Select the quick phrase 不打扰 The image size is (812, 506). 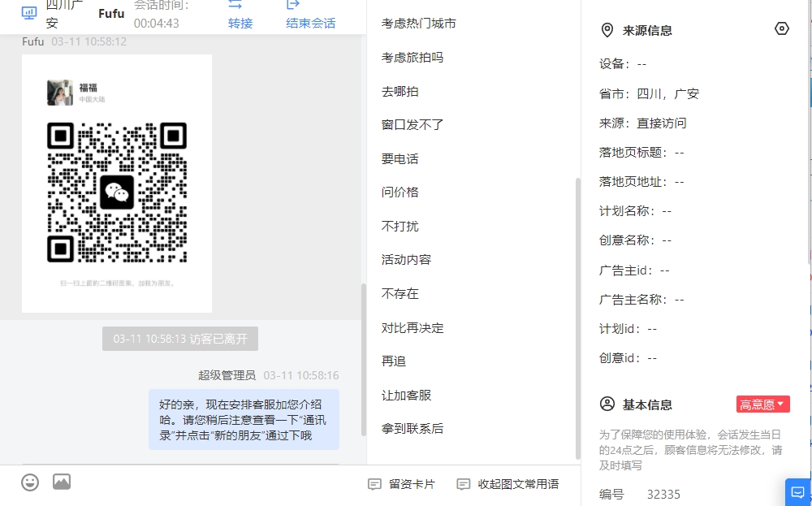coord(400,227)
